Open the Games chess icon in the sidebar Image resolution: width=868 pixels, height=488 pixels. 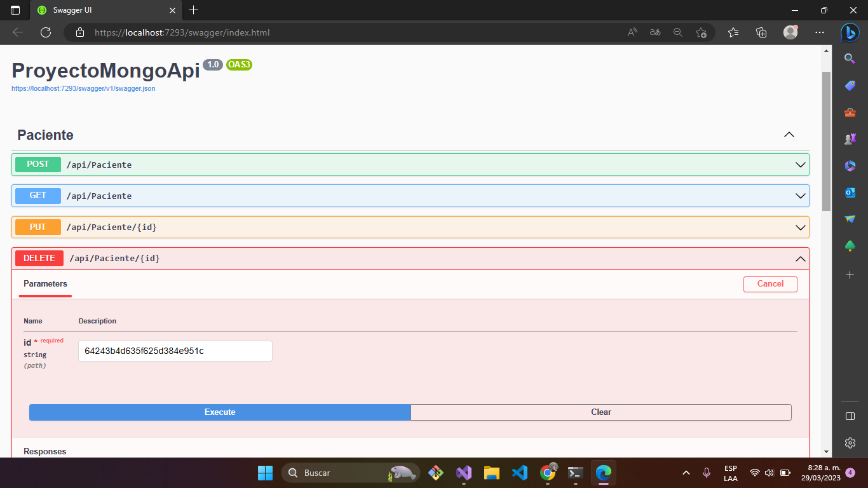(x=850, y=139)
